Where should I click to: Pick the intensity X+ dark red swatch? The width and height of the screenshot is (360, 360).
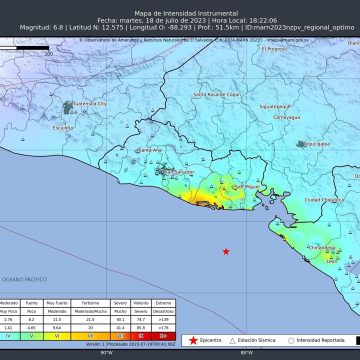163,336
